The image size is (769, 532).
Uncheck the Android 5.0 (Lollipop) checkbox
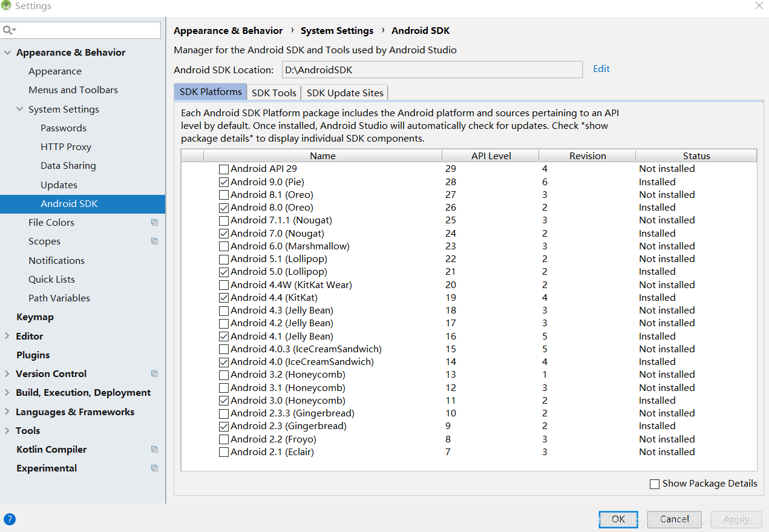tap(224, 272)
